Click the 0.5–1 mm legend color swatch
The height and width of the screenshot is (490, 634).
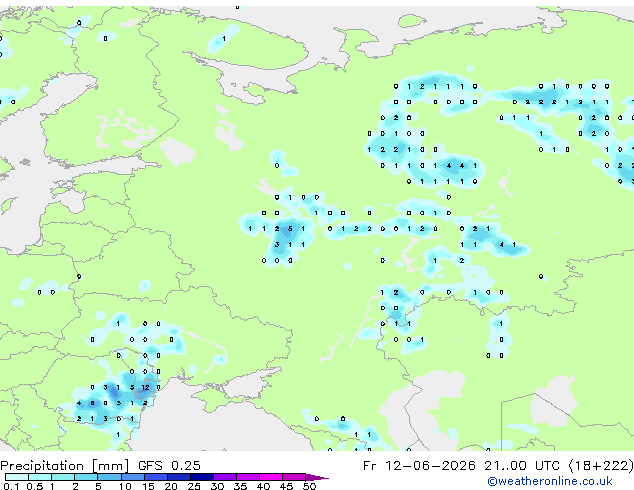click(40, 477)
